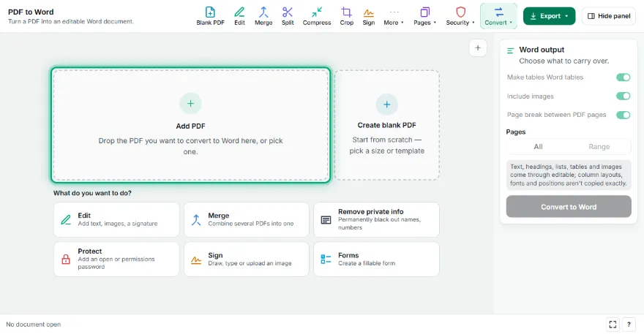Open the Compress tool

317,16
